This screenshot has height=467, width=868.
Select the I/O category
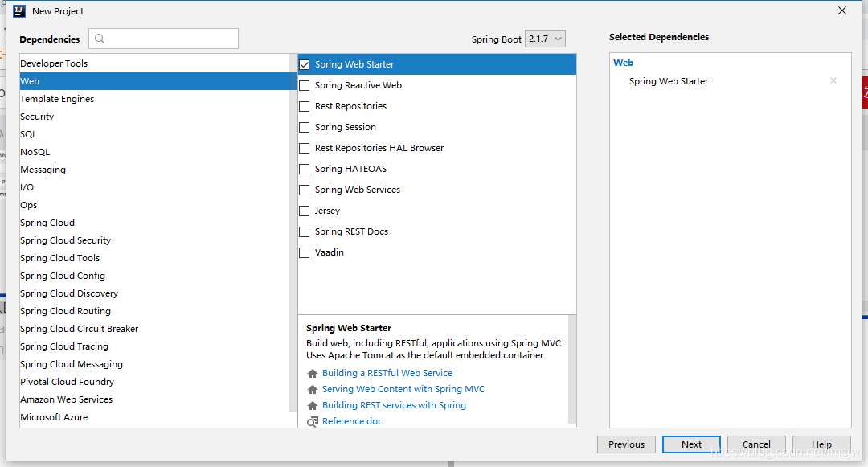(154, 187)
